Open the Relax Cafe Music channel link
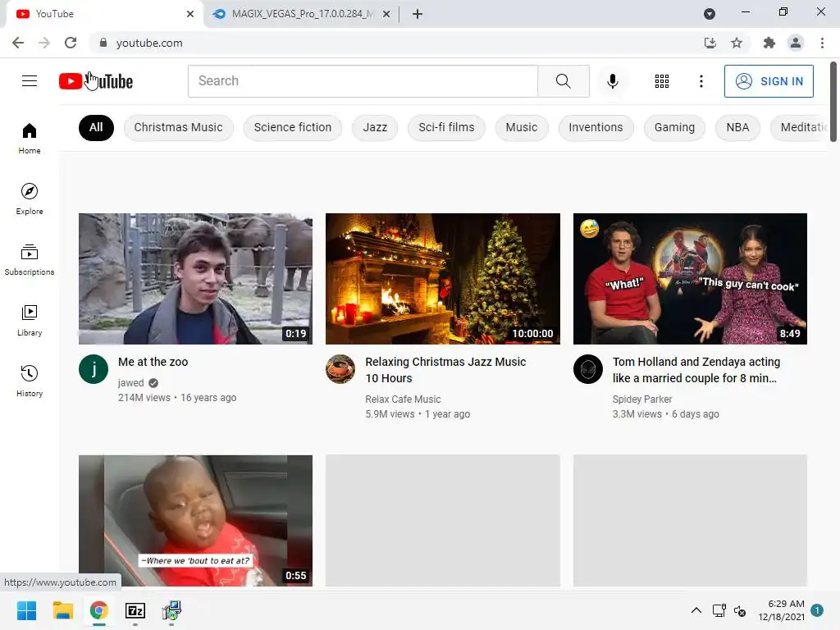 click(x=403, y=399)
